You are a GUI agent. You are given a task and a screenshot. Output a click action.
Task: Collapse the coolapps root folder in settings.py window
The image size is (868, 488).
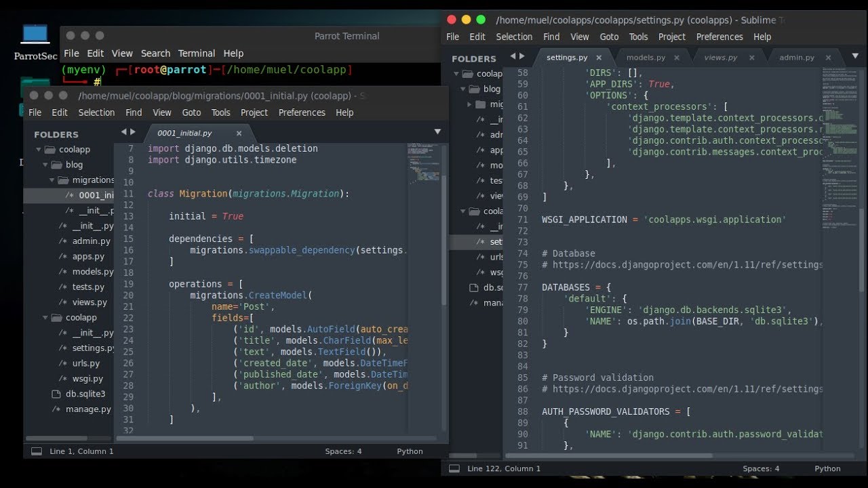[456, 74]
